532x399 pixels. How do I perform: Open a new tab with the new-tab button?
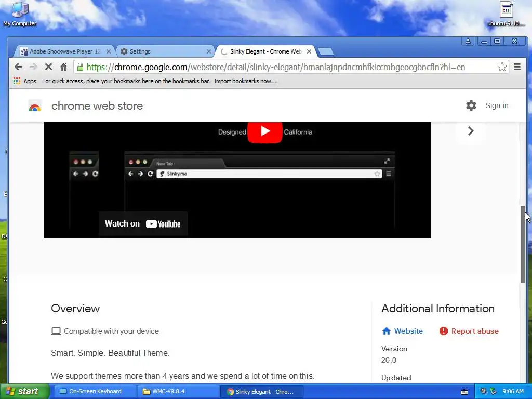point(326,51)
